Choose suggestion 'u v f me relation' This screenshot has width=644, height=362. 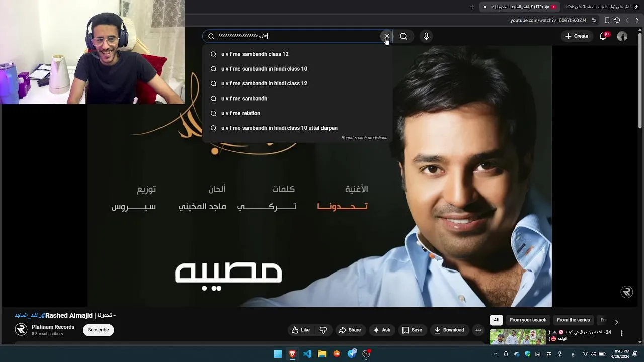click(297, 113)
